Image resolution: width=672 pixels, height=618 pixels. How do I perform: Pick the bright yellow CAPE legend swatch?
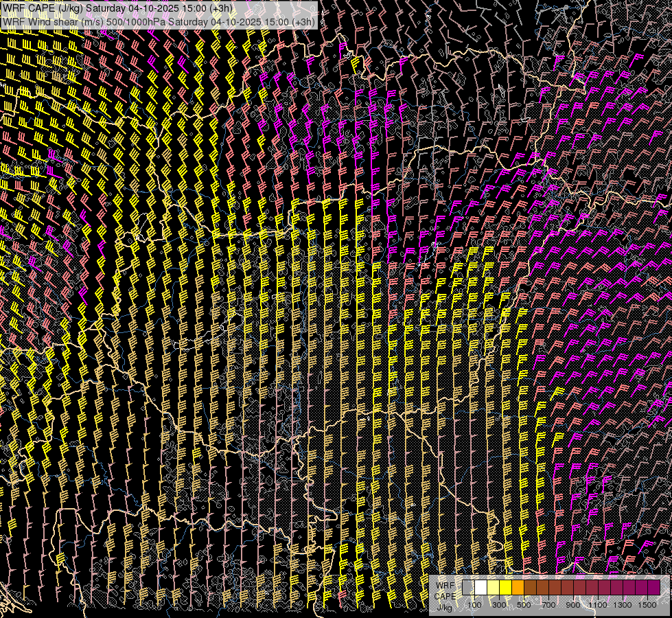click(x=505, y=587)
